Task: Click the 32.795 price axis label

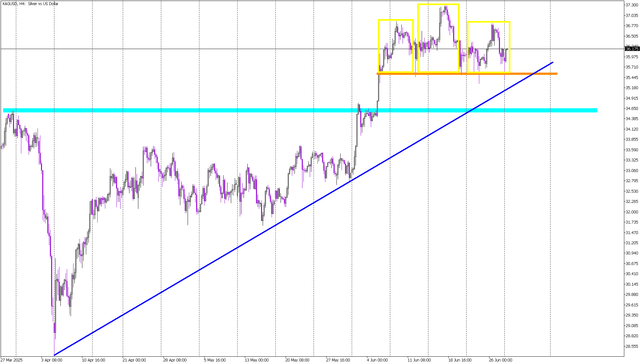Action: click(x=632, y=181)
